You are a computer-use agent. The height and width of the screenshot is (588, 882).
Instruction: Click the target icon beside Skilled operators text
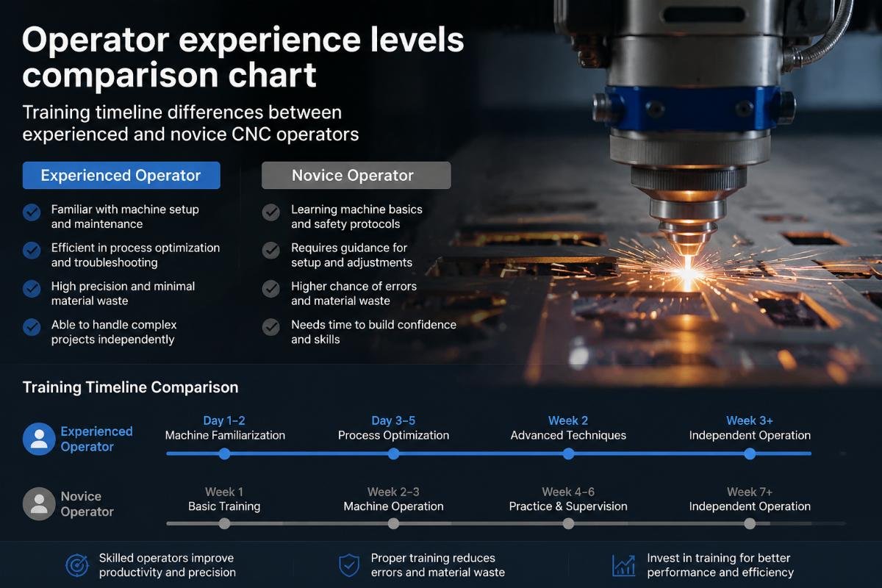pyautogui.click(x=76, y=564)
